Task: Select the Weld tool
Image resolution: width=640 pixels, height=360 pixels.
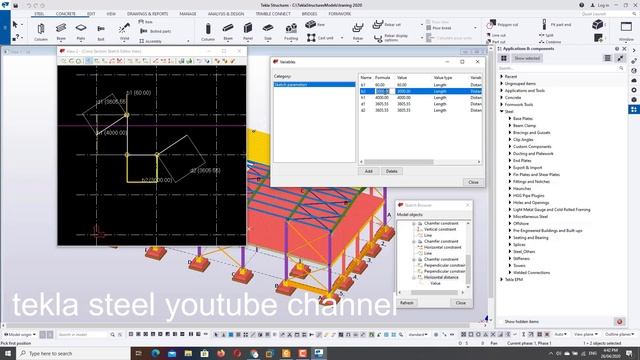Action: click(x=124, y=32)
